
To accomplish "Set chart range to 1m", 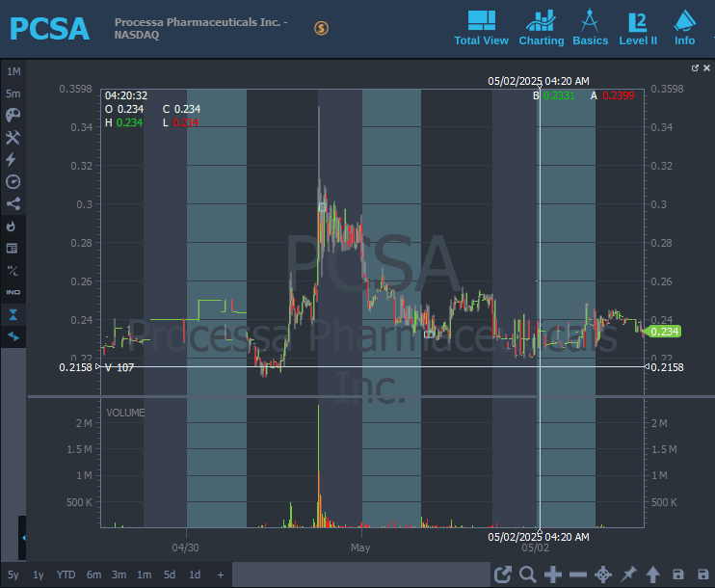I will tap(145, 575).
